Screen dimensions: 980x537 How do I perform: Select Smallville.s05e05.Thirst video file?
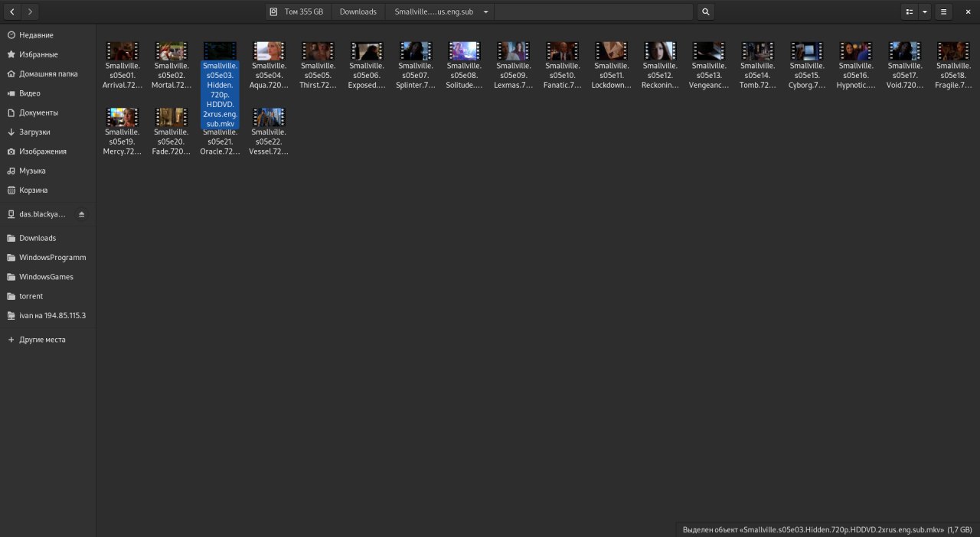[318, 65]
